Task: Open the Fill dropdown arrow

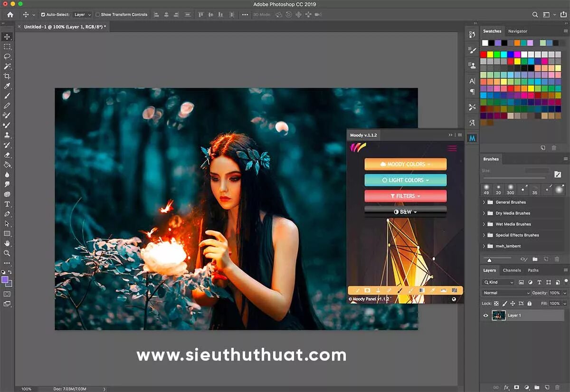Action: [564, 304]
